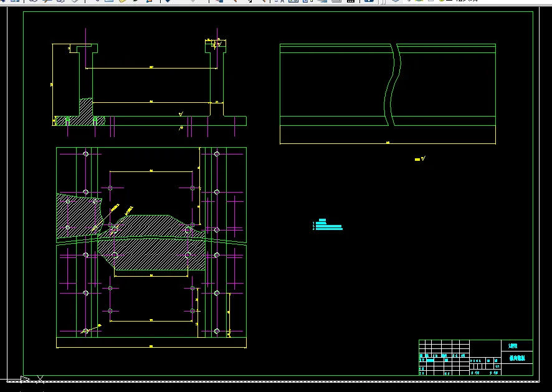552x392 pixels.
Task: Click the drawing name cell in the title block
Action: point(516,358)
